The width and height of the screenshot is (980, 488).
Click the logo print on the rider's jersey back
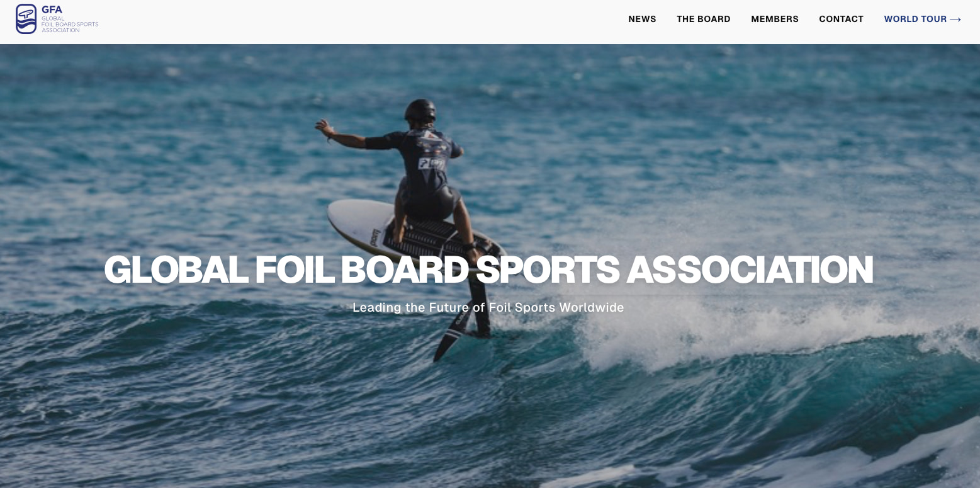click(432, 162)
